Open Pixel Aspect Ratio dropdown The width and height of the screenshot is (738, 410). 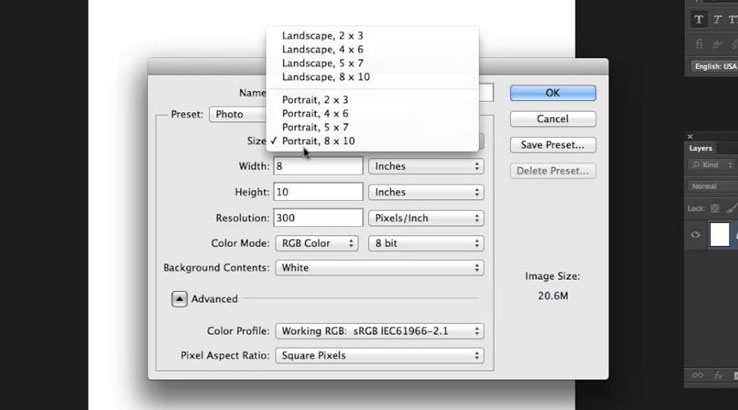379,355
